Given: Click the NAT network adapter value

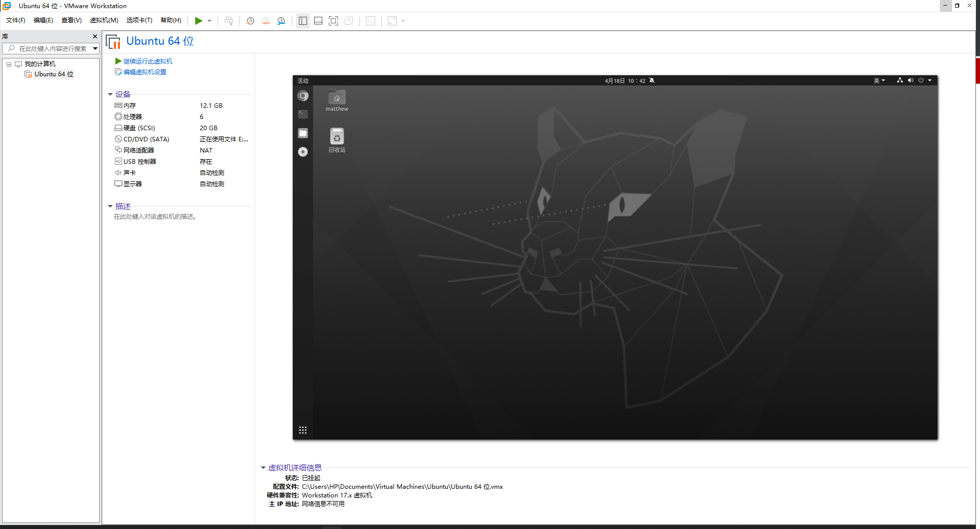Looking at the screenshot, I should click(206, 151).
